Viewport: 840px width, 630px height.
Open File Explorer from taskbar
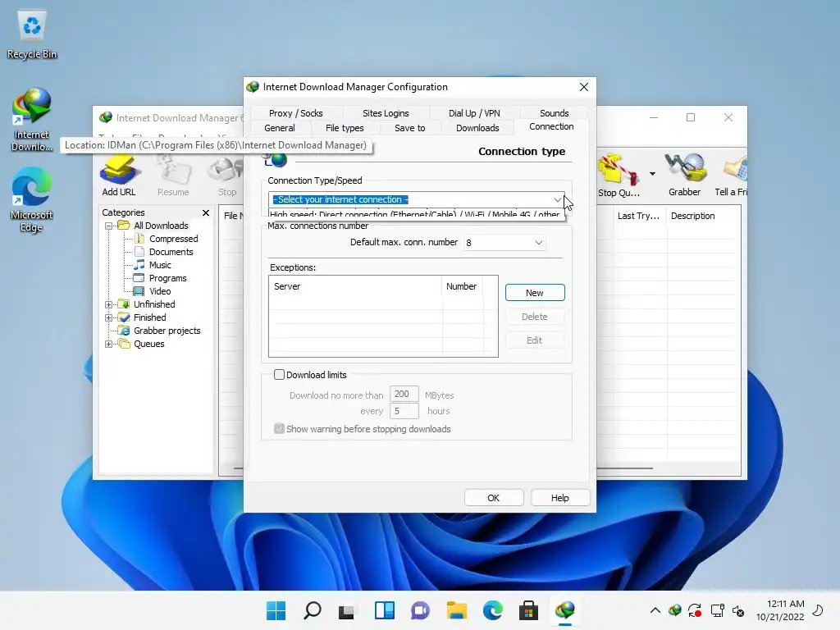[x=456, y=610]
